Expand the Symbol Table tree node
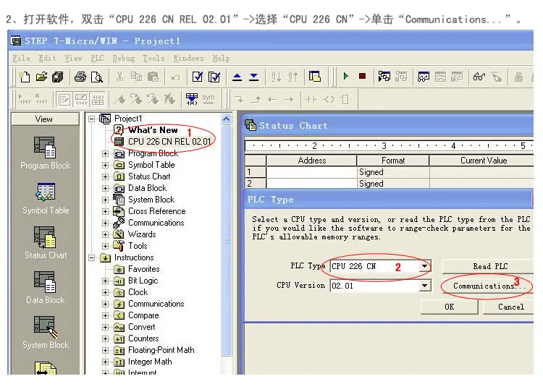The width and height of the screenshot is (543, 392). tap(105, 165)
